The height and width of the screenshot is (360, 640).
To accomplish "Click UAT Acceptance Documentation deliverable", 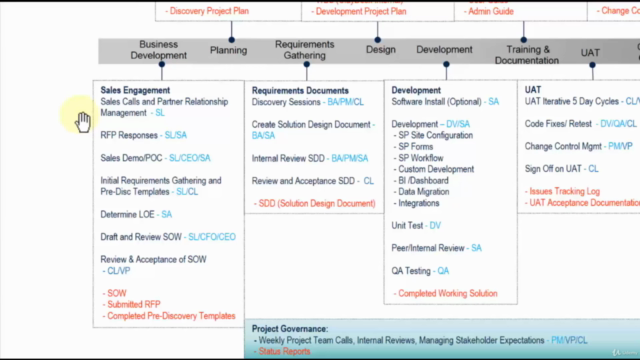I will (582, 202).
